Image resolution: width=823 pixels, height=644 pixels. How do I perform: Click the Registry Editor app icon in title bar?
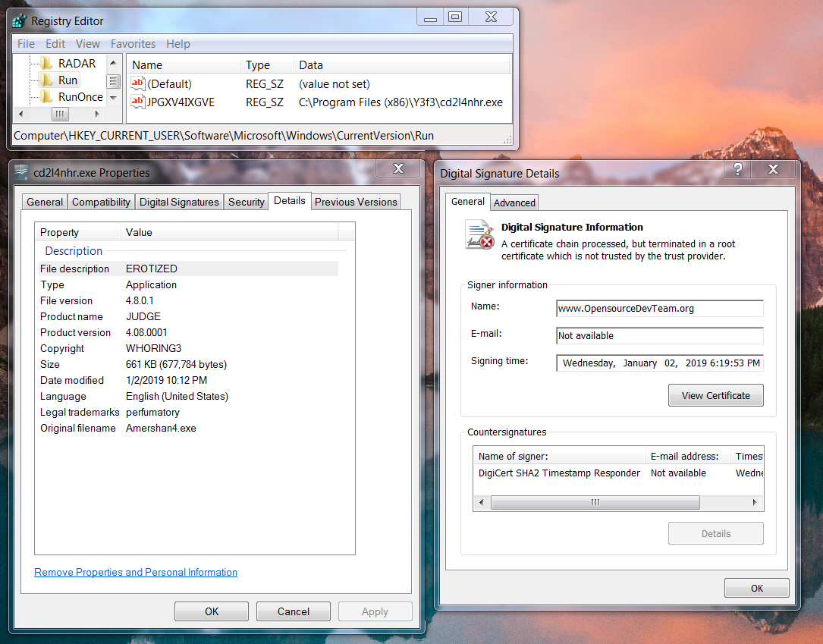20,21
